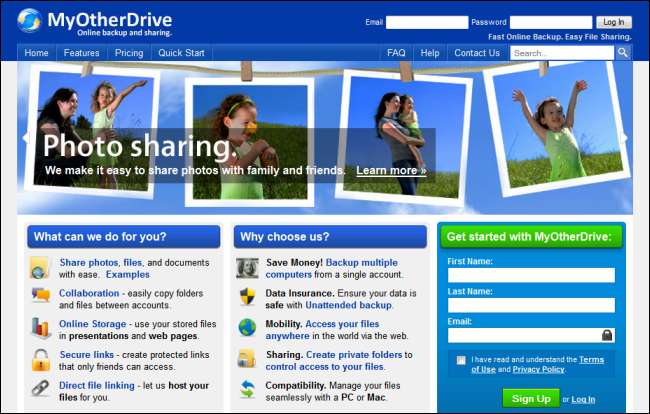Follow the Learn more link on banner
The width and height of the screenshot is (650, 414).
point(391,170)
